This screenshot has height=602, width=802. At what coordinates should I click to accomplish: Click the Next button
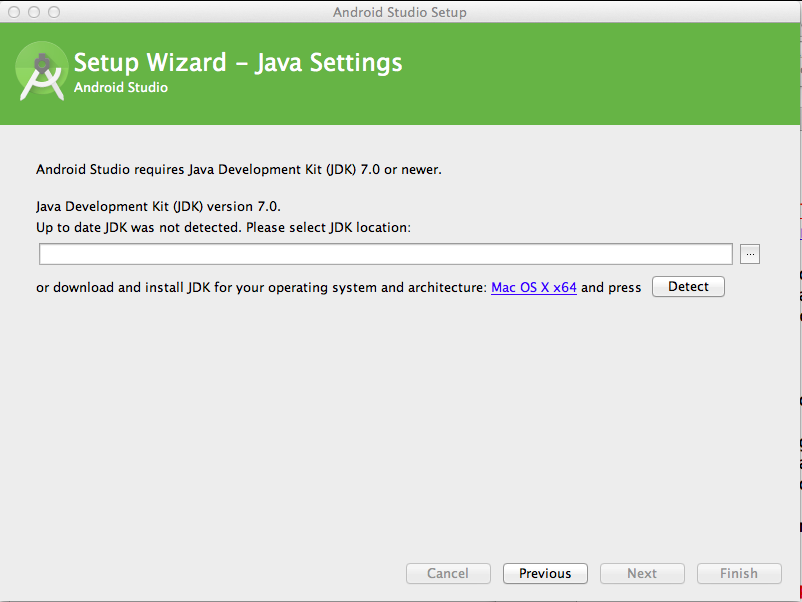642,573
